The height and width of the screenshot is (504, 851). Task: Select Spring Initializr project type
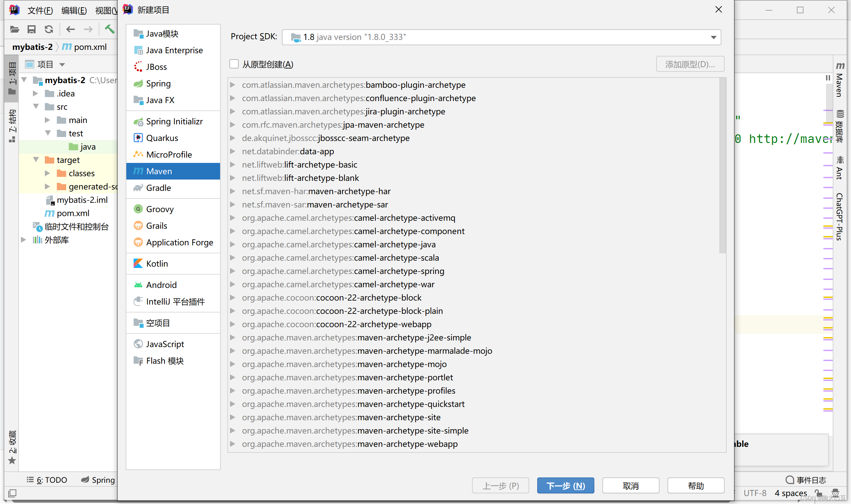tap(174, 121)
